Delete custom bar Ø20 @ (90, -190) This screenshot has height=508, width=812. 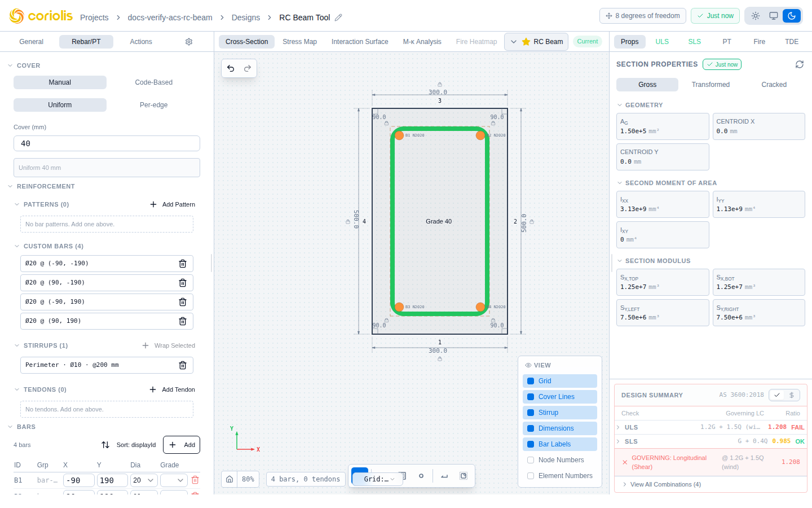point(183,283)
